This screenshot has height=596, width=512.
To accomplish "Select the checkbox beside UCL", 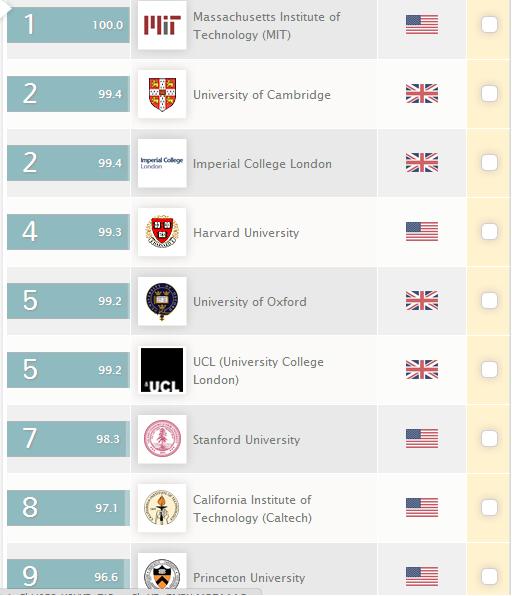I will [489, 369].
